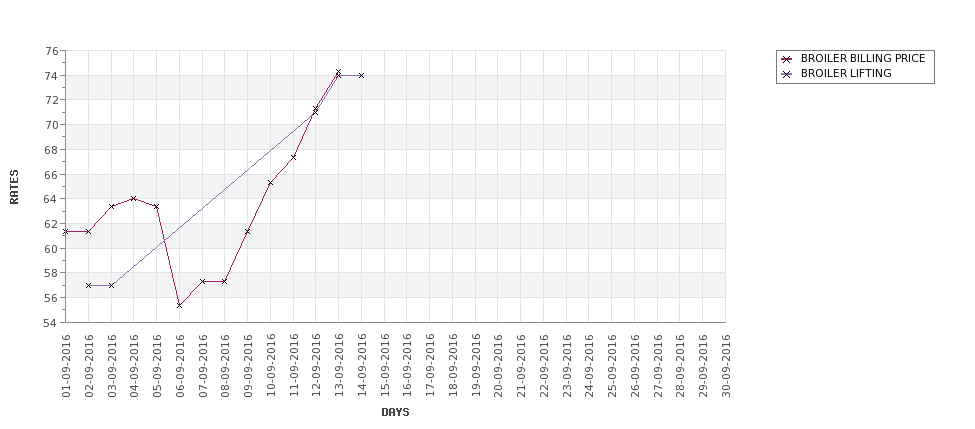The image size is (975, 429).
Task: Click the red legend marker for billing price
Action: tap(787, 59)
